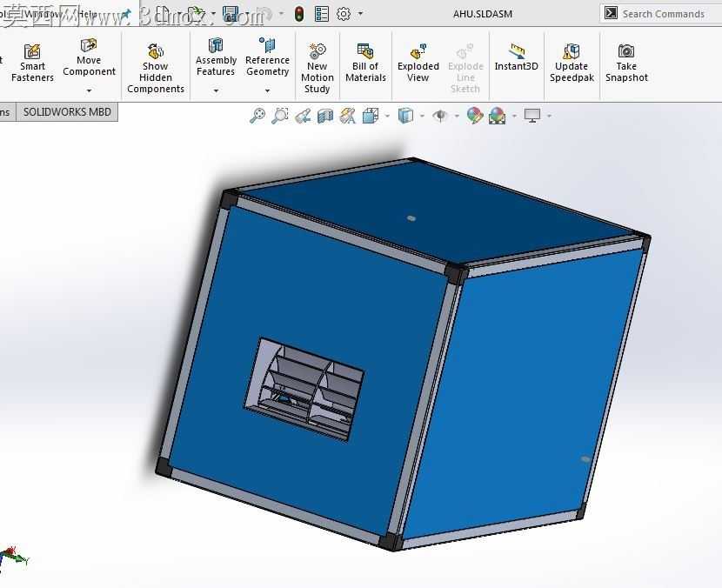The height and width of the screenshot is (588, 722).
Task: Click Show Hidden Components
Action: click(156, 69)
